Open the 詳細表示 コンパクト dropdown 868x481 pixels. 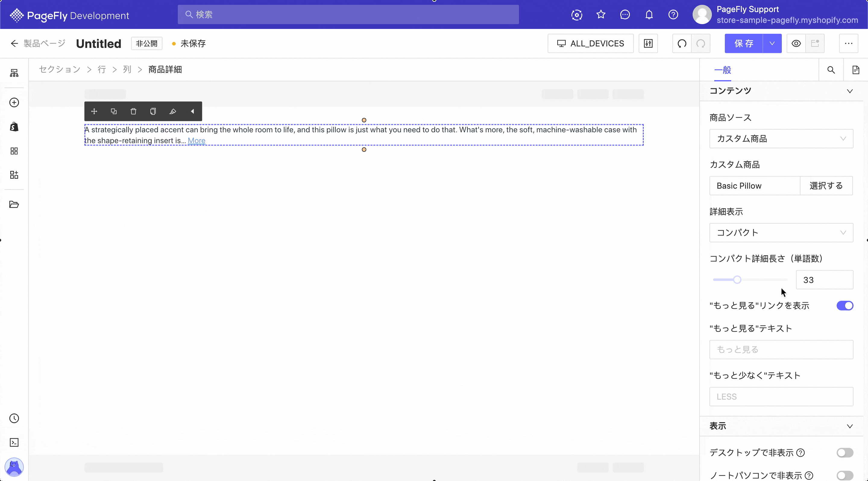(x=782, y=232)
